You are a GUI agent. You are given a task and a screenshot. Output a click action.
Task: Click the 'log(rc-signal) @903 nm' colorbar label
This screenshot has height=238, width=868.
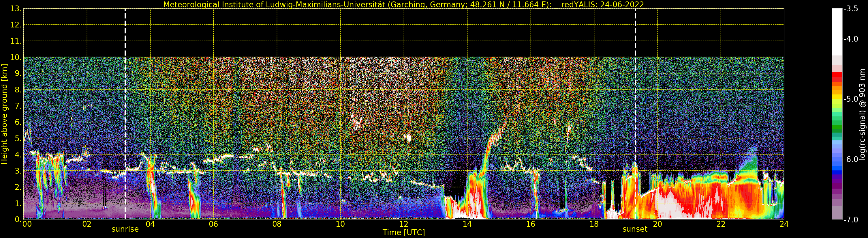862,114
